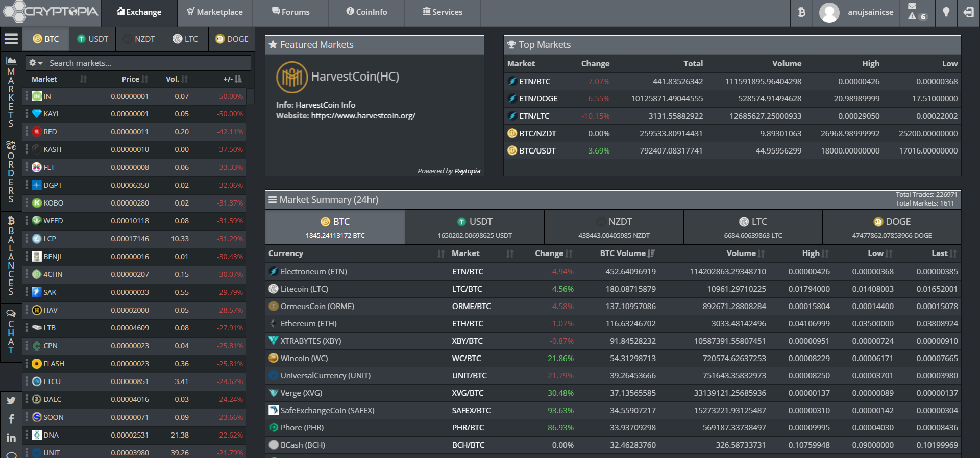
Task: Click the KAYI coin diamond icon
Action: coord(37,114)
